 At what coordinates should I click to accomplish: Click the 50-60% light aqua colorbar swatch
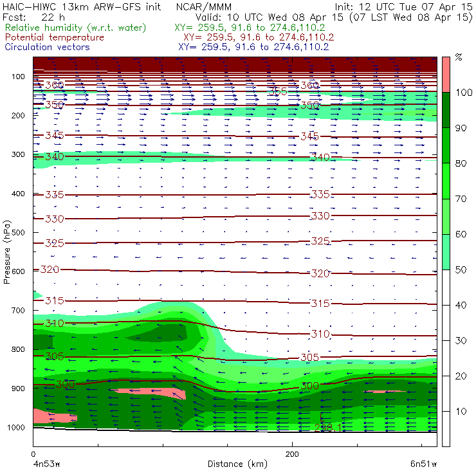pos(446,252)
